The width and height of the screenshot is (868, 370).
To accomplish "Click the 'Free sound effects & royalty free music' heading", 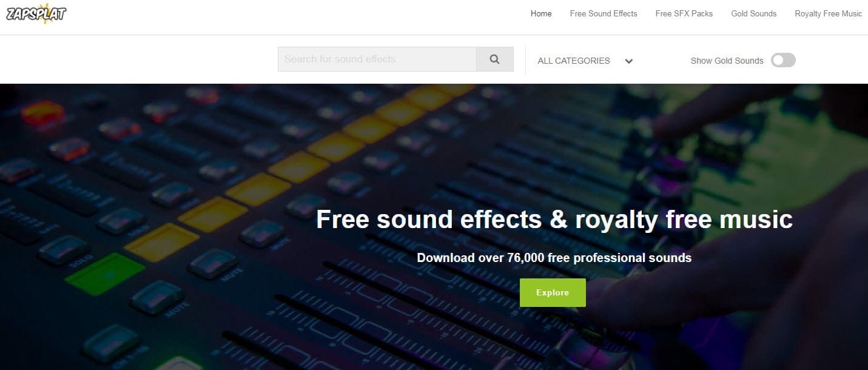I will tap(554, 219).
